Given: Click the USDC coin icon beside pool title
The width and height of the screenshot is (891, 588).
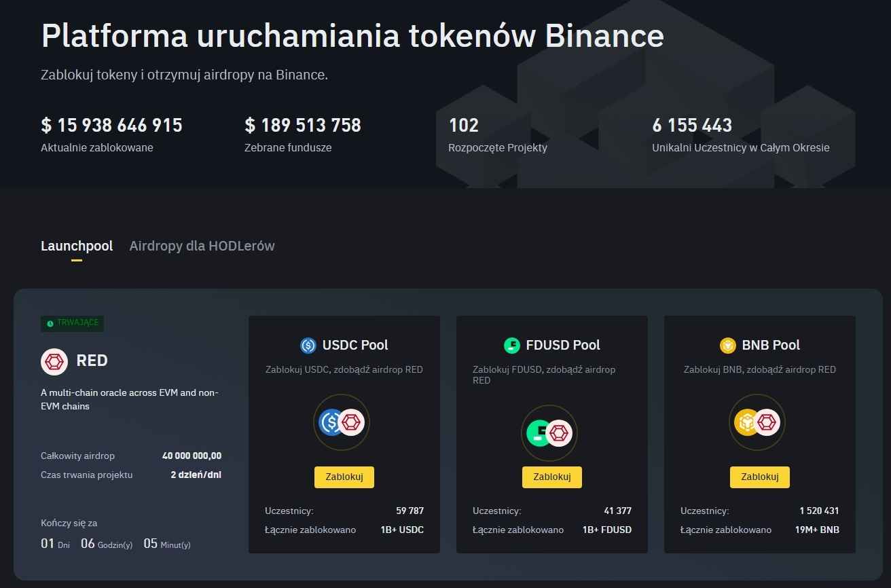Looking at the screenshot, I should (x=308, y=346).
